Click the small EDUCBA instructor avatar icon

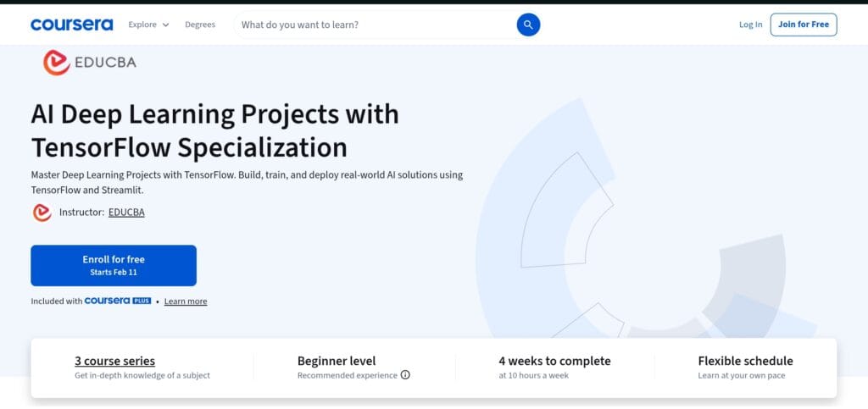pos(42,213)
